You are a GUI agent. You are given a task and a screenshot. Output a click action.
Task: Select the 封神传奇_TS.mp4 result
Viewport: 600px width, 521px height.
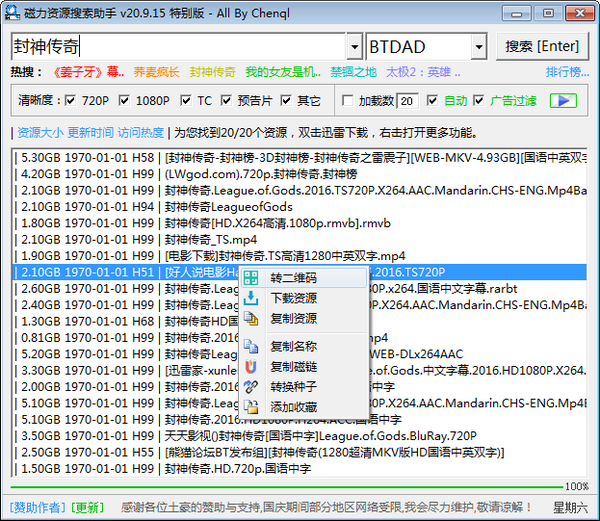300,239
